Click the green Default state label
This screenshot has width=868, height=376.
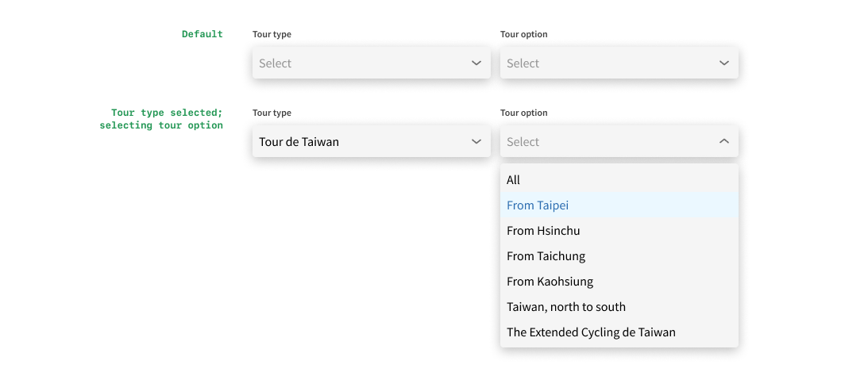click(202, 34)
